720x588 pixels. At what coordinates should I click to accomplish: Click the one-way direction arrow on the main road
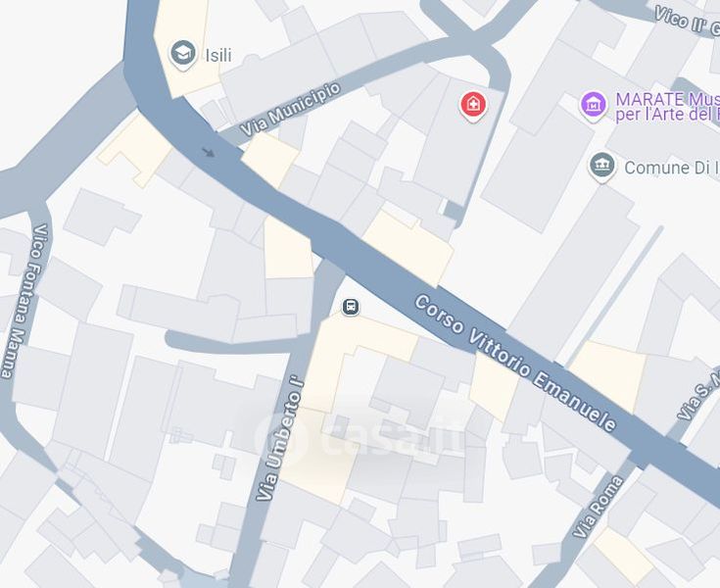click(x=209, y=153)
